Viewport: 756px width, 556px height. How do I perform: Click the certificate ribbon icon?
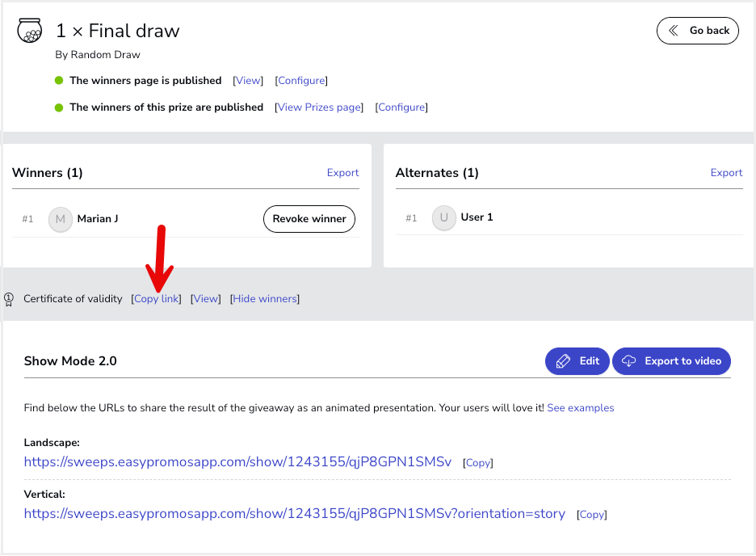tap(9, 300)
